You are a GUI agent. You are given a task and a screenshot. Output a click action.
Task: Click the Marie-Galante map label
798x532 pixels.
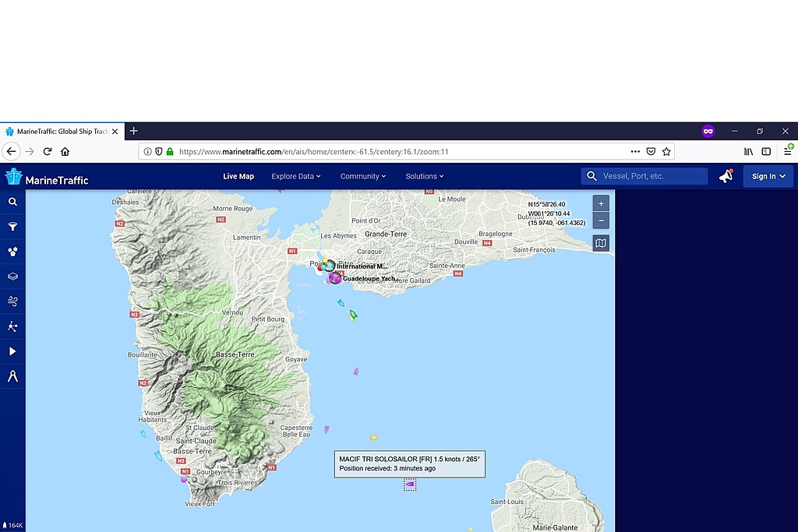pos(555,527)
